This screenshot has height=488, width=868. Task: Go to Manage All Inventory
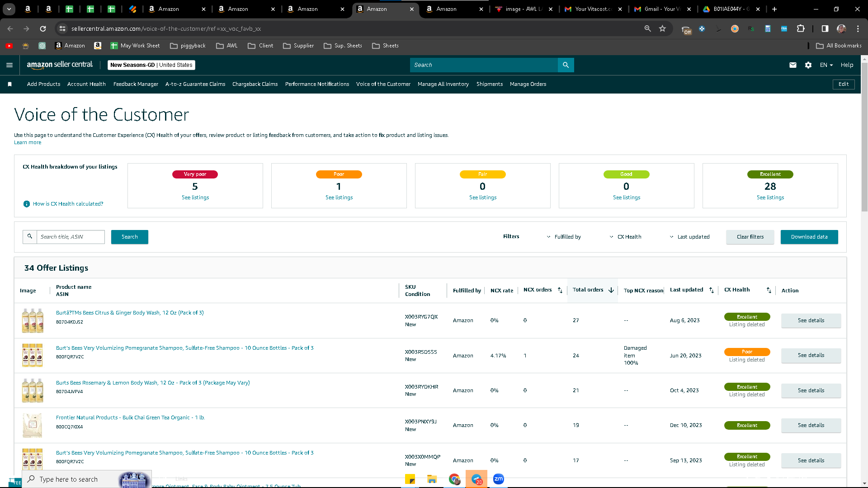[443, 84]
